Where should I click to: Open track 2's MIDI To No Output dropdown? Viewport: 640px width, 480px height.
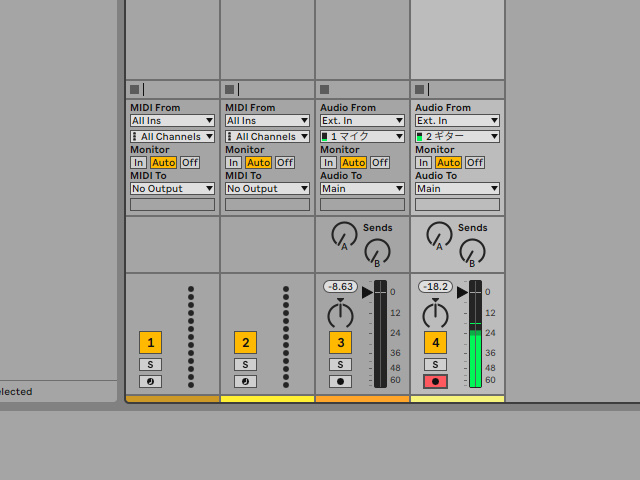267,188
